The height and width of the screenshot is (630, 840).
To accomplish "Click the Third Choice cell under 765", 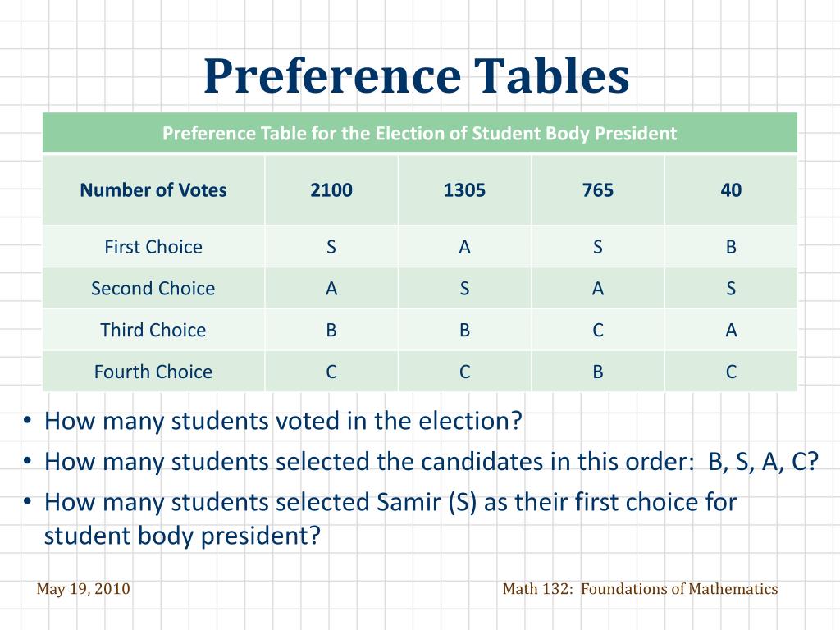I will pos(597,330).
